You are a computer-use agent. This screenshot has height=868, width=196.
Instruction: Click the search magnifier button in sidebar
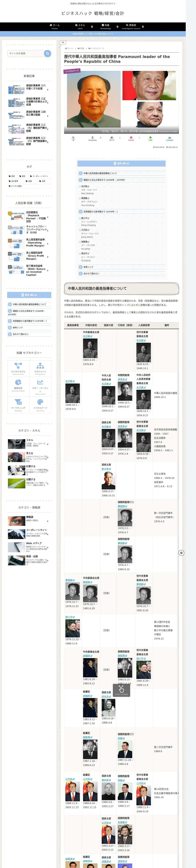coord(47,53)
